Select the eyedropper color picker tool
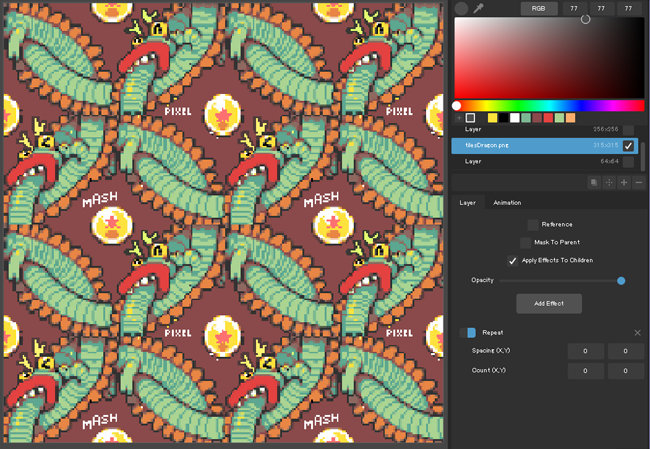Viewport: 650px width, 449px height. pos(478,8)
